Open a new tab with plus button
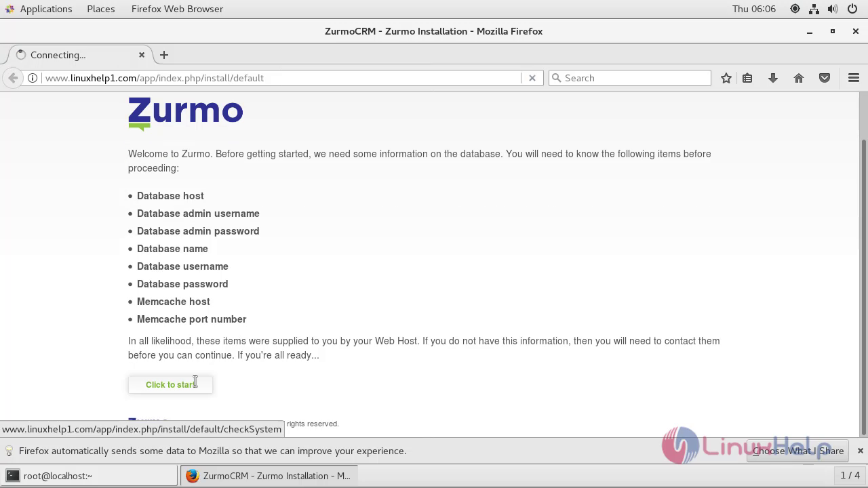 [x=163, y=55]
